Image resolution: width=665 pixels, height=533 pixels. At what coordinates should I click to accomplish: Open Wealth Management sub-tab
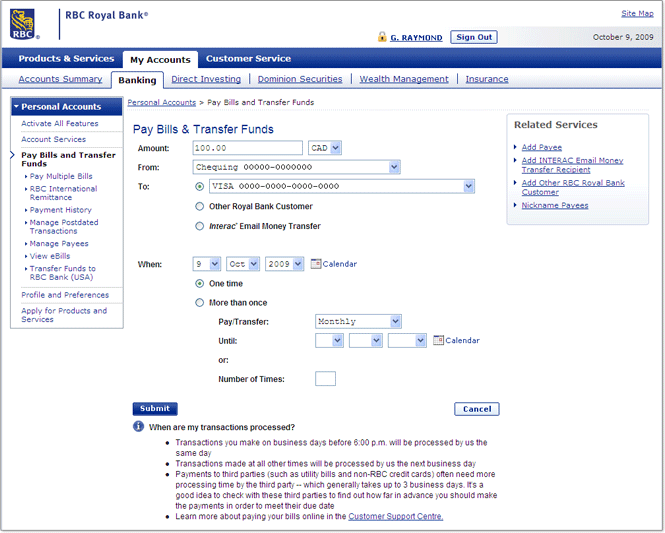click(404, 79)
